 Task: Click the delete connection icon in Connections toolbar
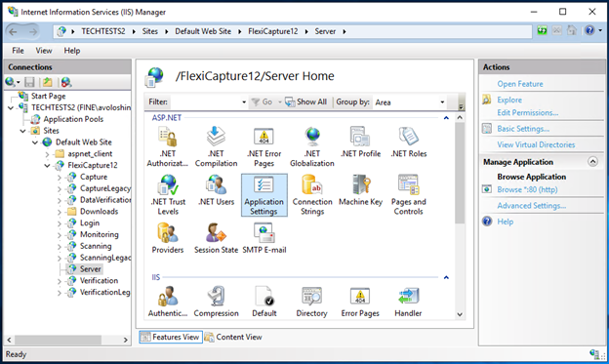pos(66,82)
